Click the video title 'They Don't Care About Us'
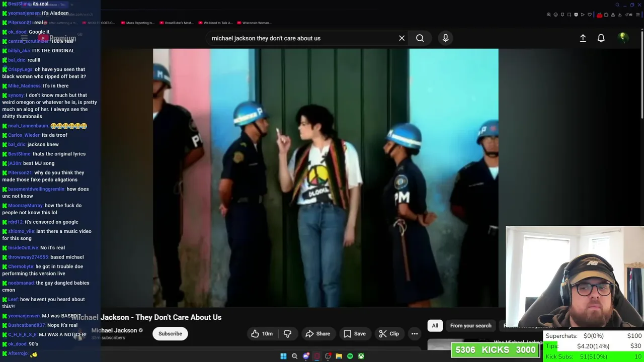This screenshot has height=362, width=644. 178,317
